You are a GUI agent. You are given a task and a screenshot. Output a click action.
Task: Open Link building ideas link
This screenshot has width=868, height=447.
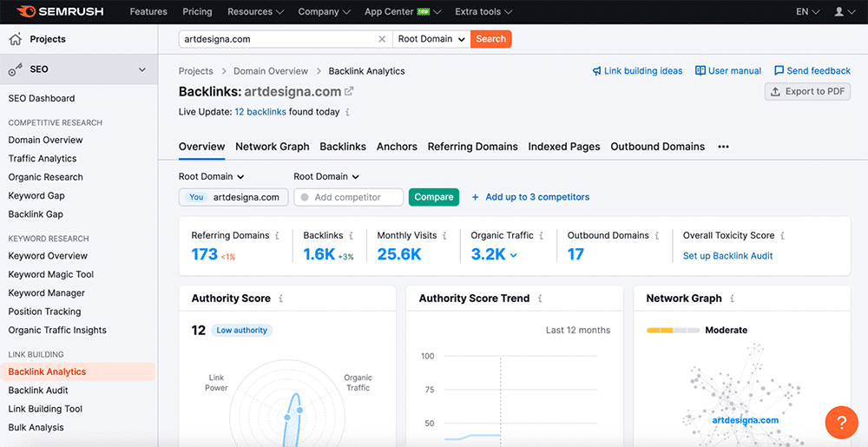[637, 71]
